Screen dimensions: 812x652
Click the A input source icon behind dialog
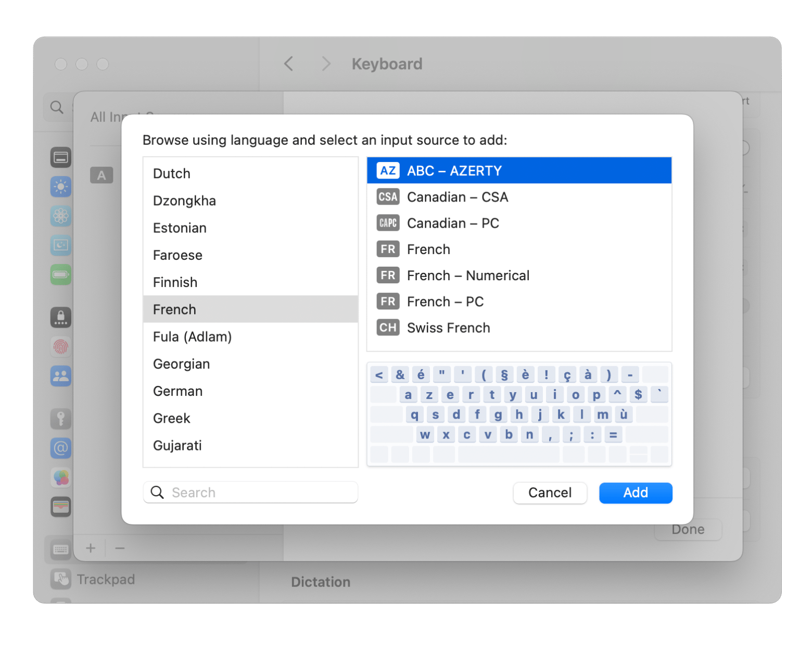click(102, 175)
